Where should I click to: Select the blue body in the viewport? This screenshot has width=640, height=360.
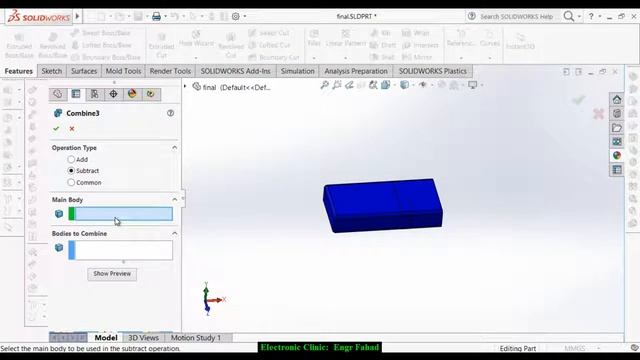[x=382, y=205]
